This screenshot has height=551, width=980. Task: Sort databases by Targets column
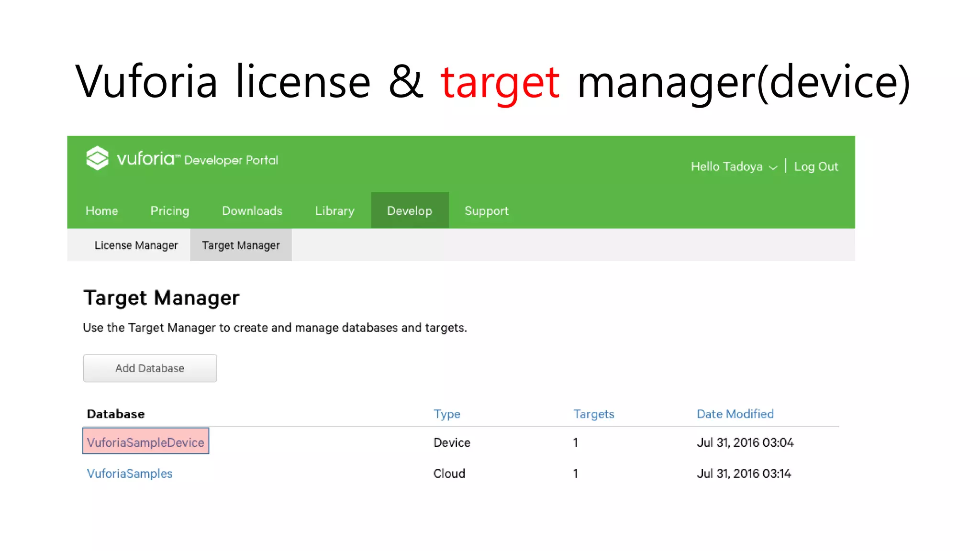pyautogui.click(x=593, y=414)
